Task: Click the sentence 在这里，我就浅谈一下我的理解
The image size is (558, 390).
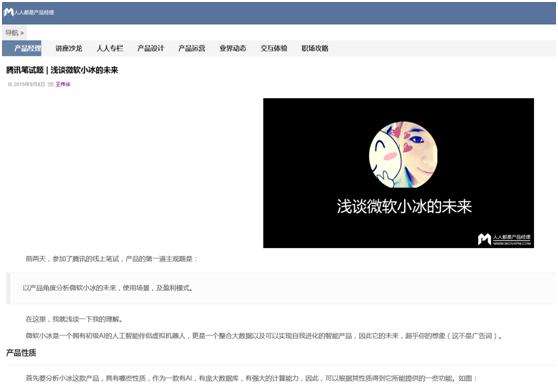Action: tap(74, 319)
